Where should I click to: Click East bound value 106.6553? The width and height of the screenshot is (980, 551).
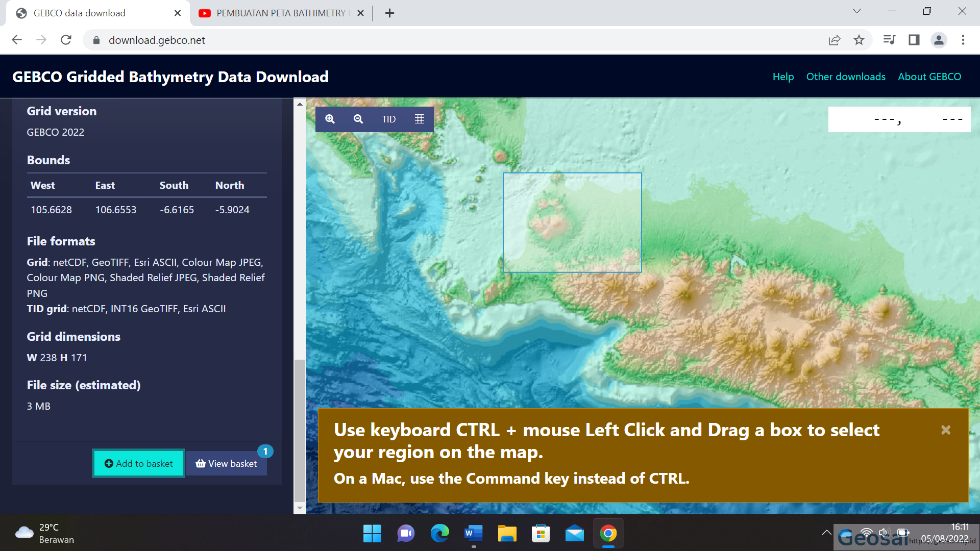(x=116, y=210)
